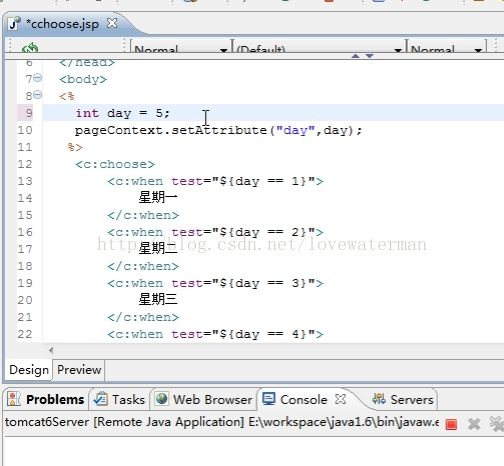Viewport: 504px width, 466px height.
Task: Open the first Normal style dropdown
Action: click(180, 47)
